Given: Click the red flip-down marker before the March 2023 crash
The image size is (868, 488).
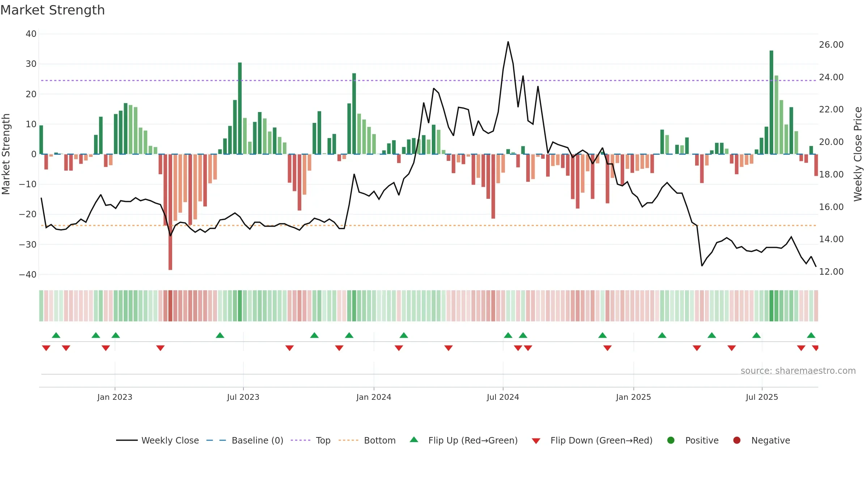Looking at the screenshot, I should tap(160, 348).
